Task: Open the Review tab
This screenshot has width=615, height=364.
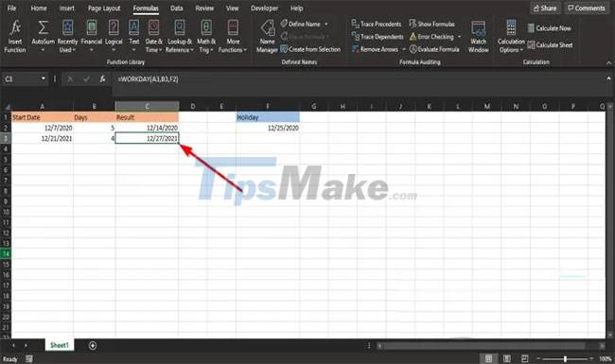Action: click(204, 8)
